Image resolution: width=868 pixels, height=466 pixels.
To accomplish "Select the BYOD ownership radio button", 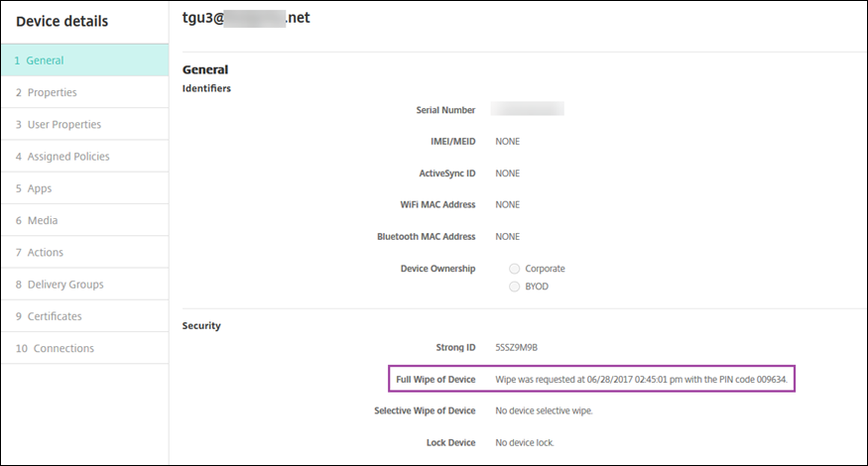I will (x=514, y=287).
